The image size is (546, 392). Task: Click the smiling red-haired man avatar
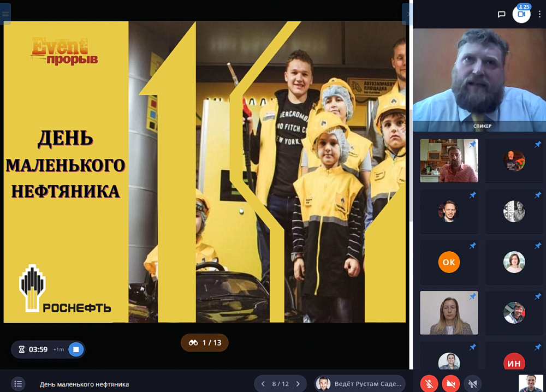coord(449,211)
